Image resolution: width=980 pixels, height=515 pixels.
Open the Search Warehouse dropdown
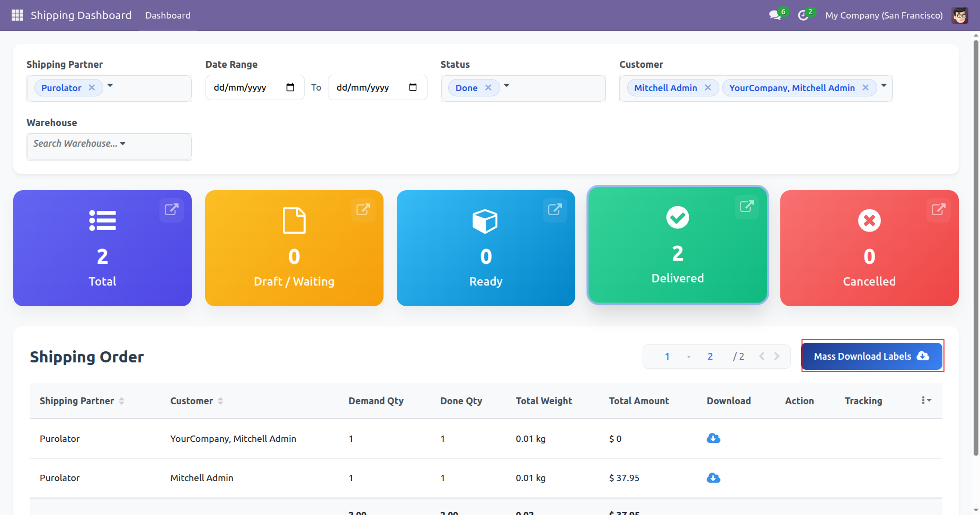click(79, 144)
